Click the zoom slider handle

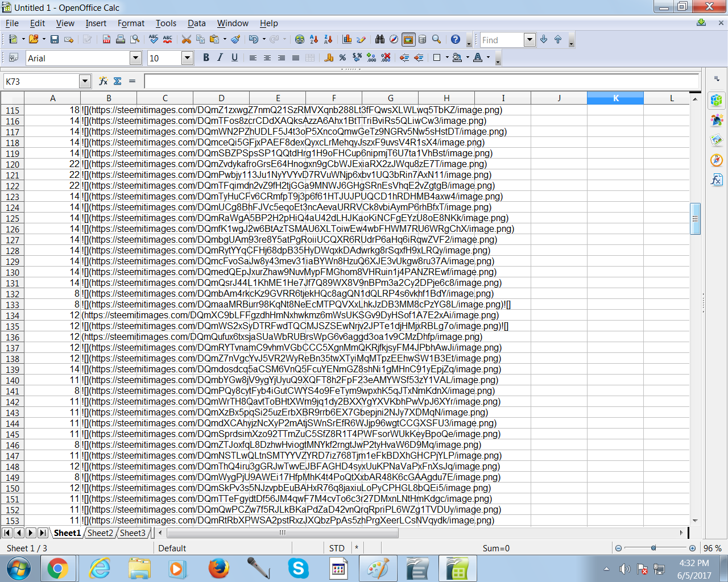[653, 548]
